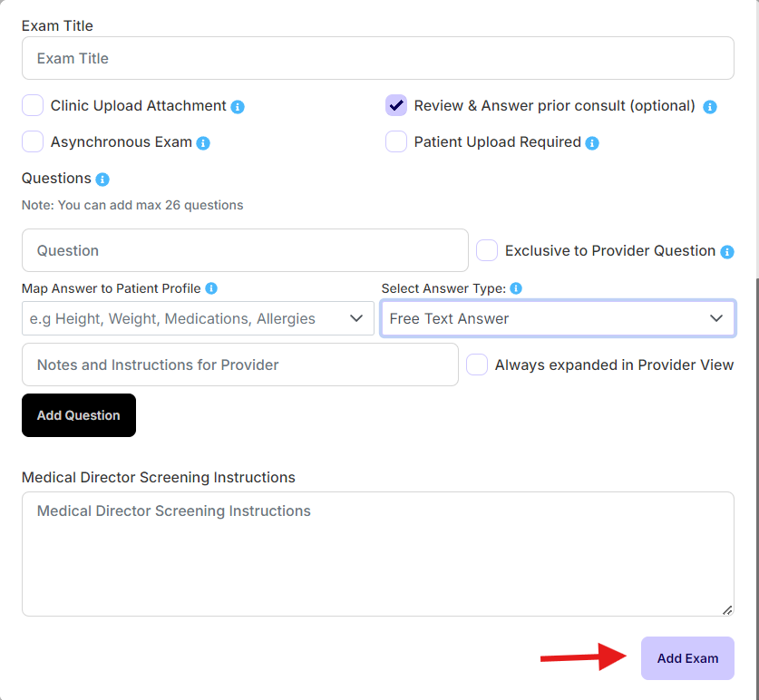Click the Select Answer Type info icon
The width and height of the screenshot is (759, 700).
point(515,288)
